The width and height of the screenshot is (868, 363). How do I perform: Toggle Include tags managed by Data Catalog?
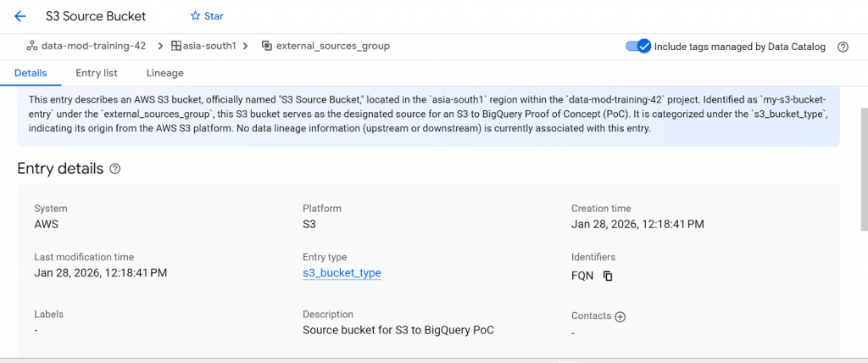[x=637, y=47]
